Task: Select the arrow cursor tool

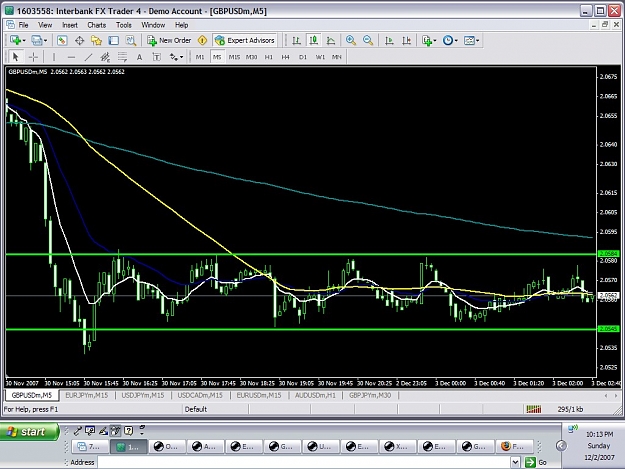Action: click(16, 57)
